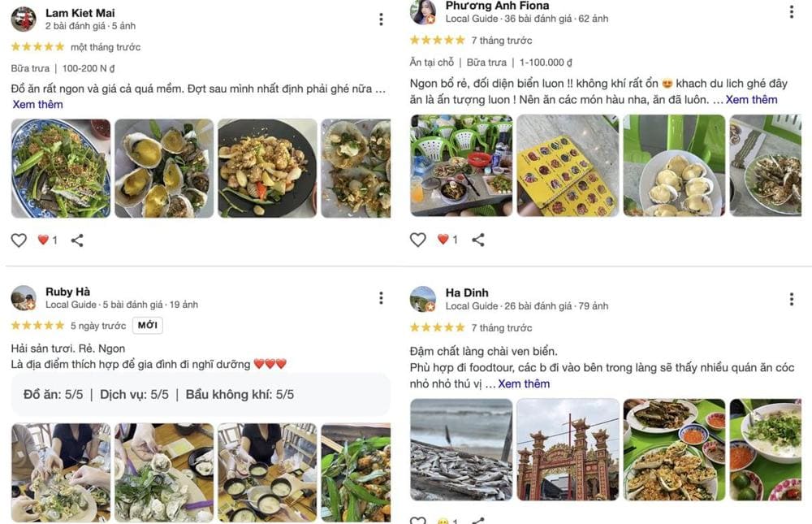The height and width of the screenshot is (524, 812).
Task: View the dried fish beach photo
Action: (460, 449)
